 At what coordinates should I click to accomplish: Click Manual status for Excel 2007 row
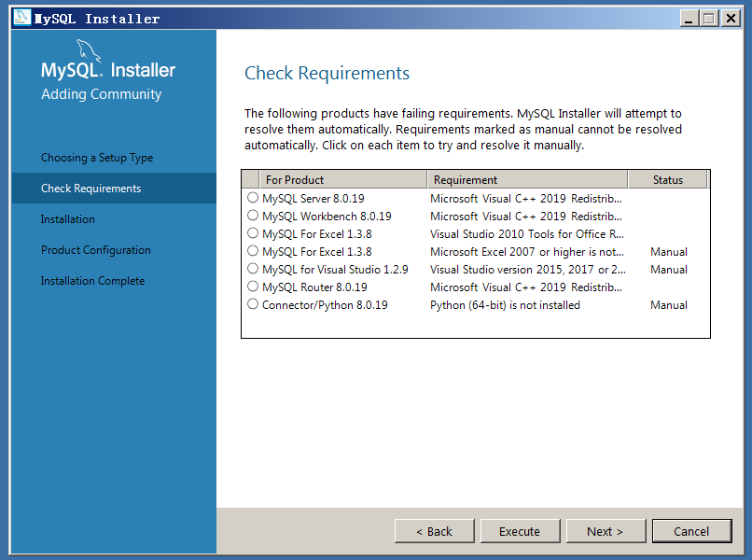tap(669, 252)
